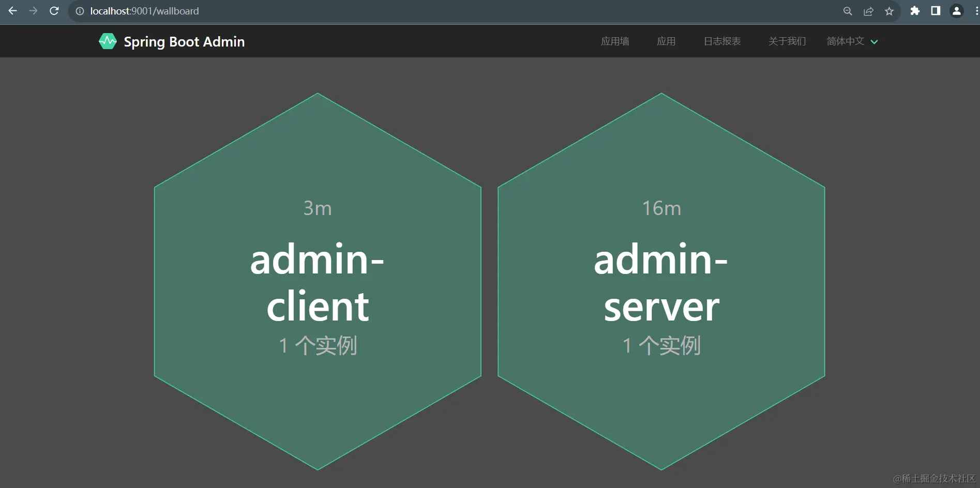
Task: Open the 应用墙 wallboard menu item
Action: point(615,41)
